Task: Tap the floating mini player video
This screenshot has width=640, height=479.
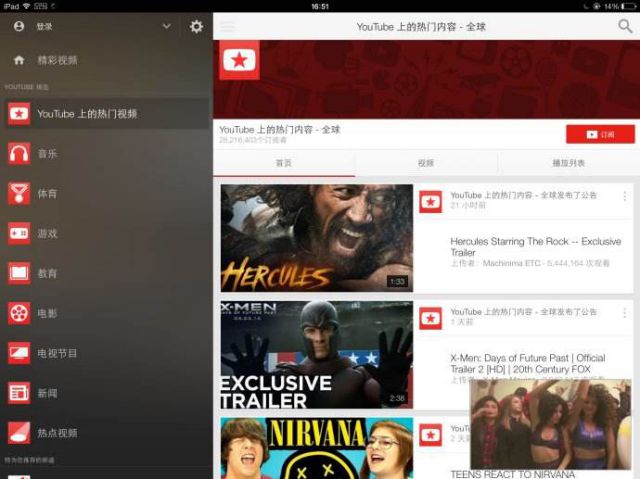Action: click(550, 423)
